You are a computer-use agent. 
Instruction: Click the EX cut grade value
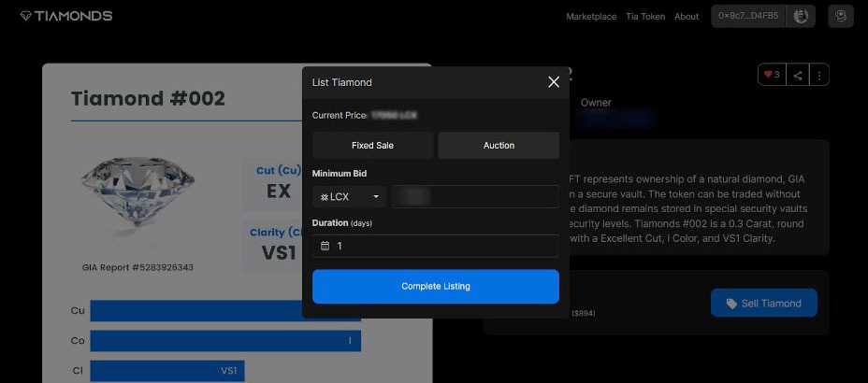coord(279,191)
